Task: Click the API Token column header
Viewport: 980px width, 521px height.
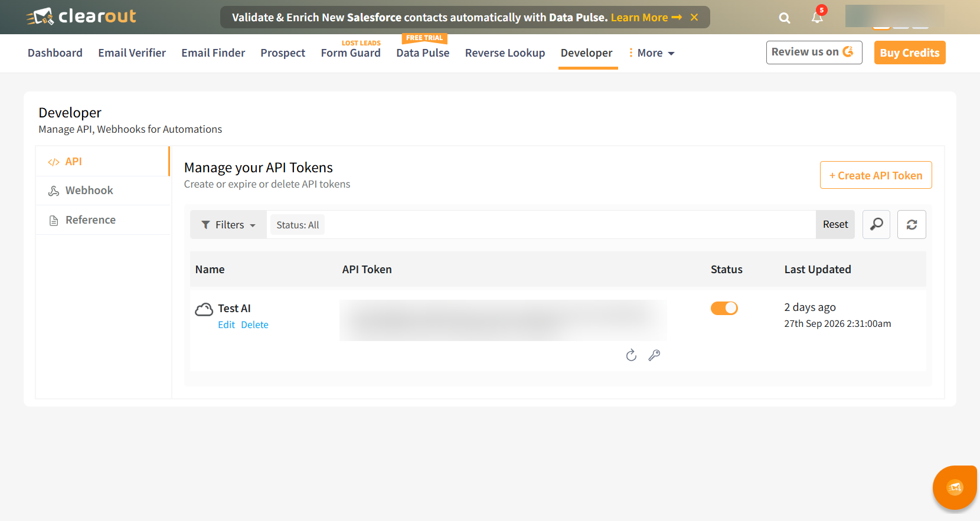Action: [367, 270]
